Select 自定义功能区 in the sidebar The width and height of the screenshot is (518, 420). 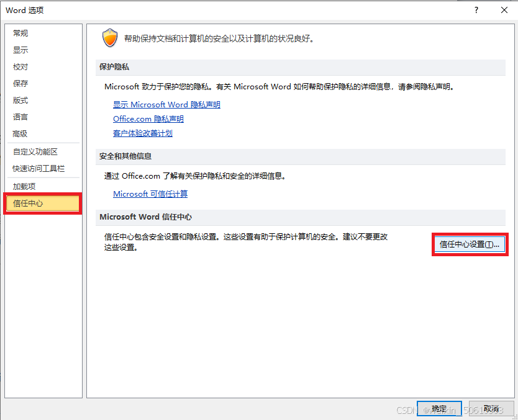[x=35, y=152]
